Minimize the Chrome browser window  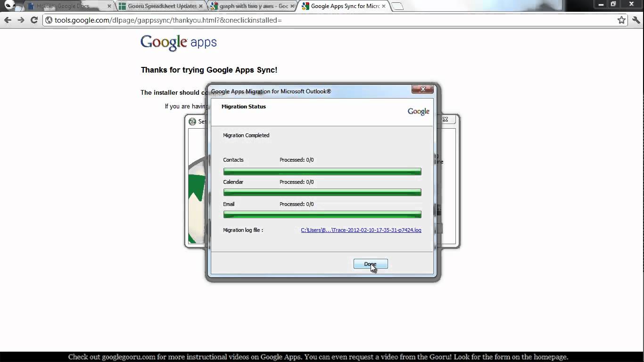pyautogui.click(x=601, y=4)
